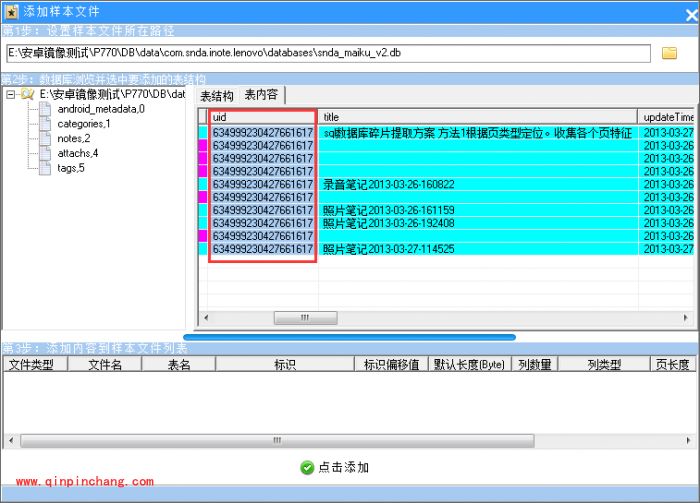Click the folder browse icon beside path field
700x503 pixels.
tap(670, 53)
